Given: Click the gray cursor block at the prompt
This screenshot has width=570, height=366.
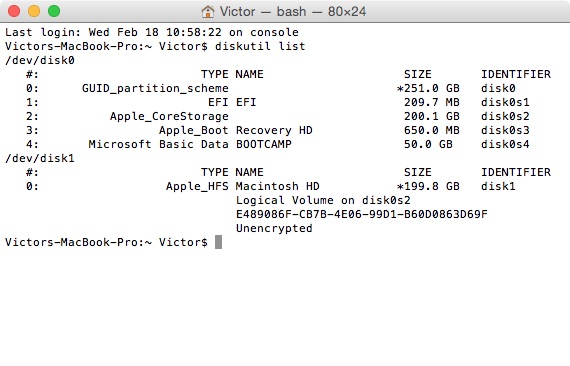Looking at the screenshot, I should (x=218, y=242).
